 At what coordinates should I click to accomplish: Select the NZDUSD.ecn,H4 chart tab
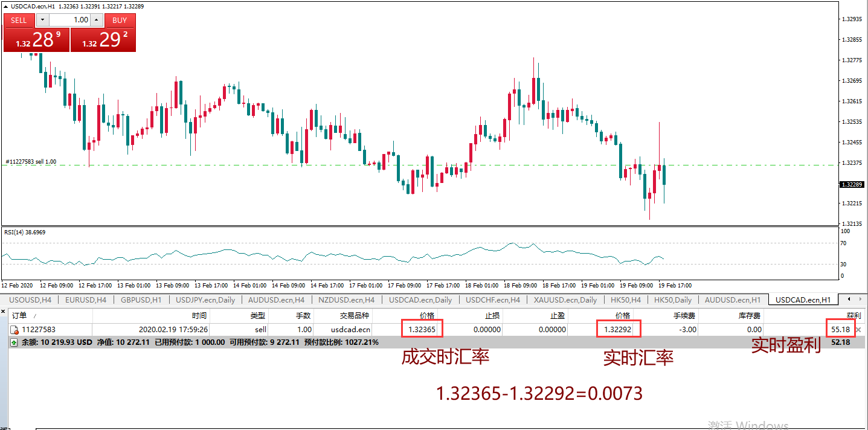[x=347, y=300]
